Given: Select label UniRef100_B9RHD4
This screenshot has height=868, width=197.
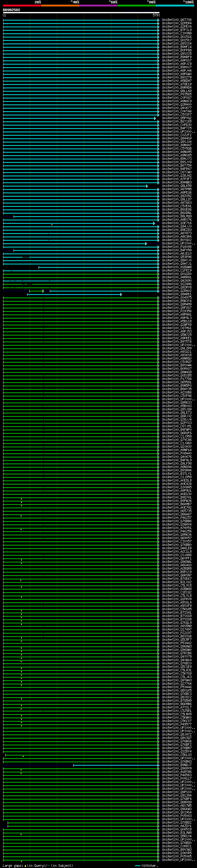Looking at the screenshot, I should [x=177, y=88].
